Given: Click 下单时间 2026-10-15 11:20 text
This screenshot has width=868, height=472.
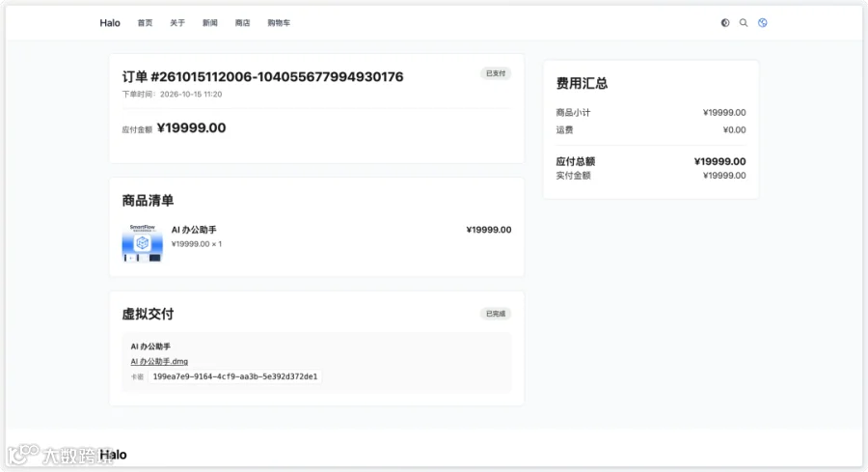Looking at the screenshot, I should click(173, 95).
